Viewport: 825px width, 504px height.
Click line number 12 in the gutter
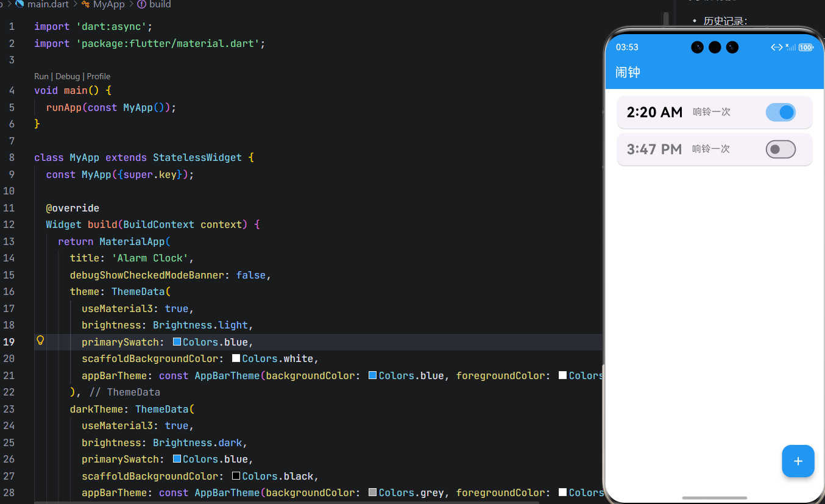point(9,224)
